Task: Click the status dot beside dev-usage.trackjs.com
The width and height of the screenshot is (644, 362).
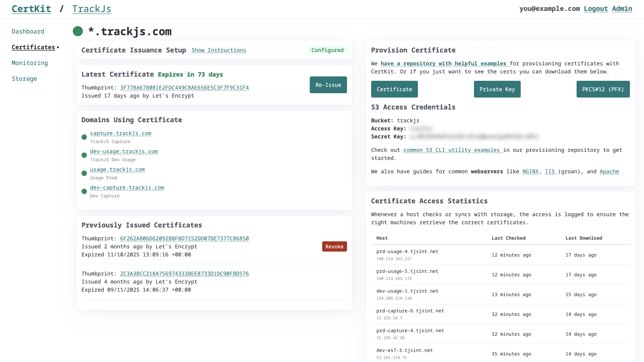Action: [84, 155]
